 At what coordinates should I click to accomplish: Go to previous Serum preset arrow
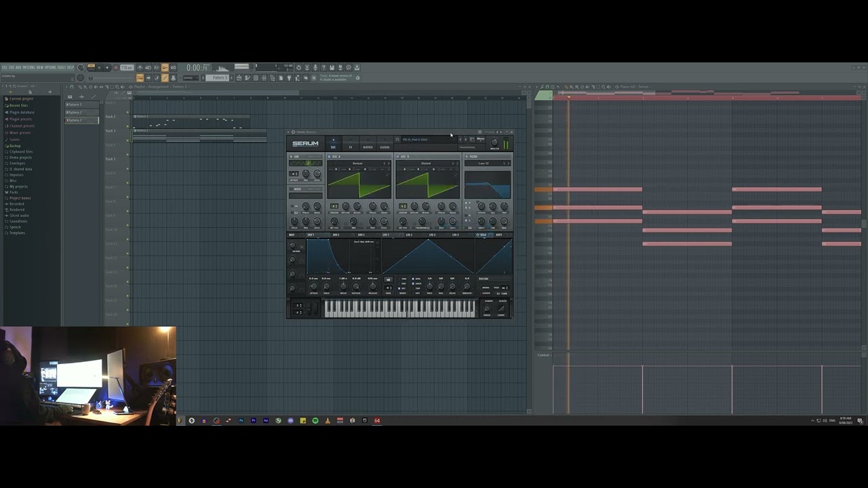point(460,140)
